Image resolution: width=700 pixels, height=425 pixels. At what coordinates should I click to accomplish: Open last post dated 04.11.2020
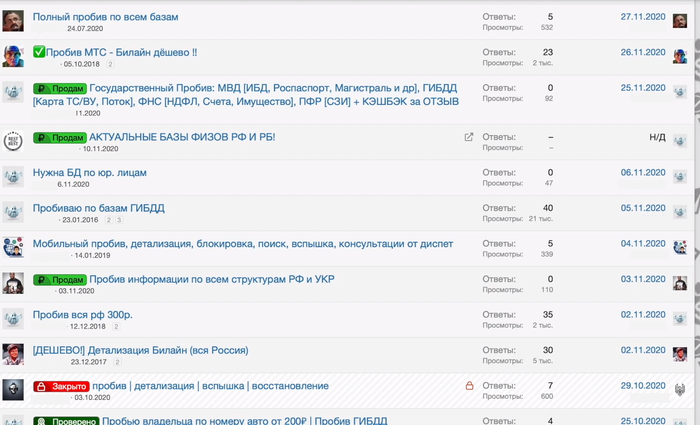[643, 244]
